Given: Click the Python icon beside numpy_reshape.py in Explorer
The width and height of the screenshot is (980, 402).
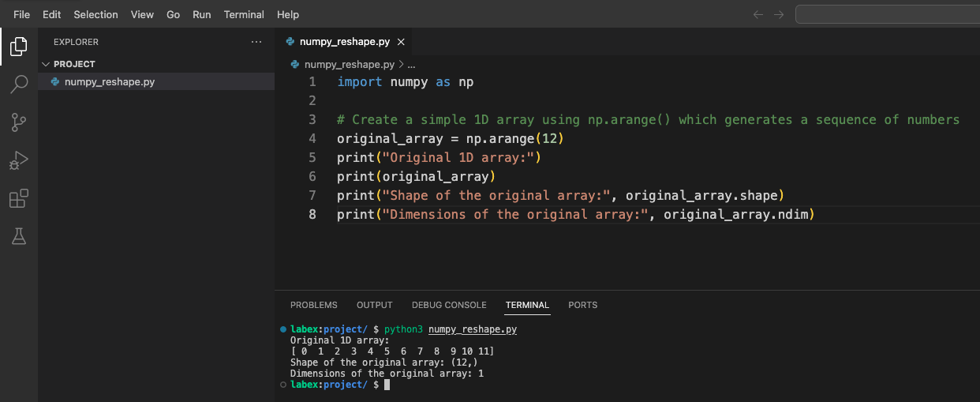Looking at the screenshot, I should (x=54, y=81).
